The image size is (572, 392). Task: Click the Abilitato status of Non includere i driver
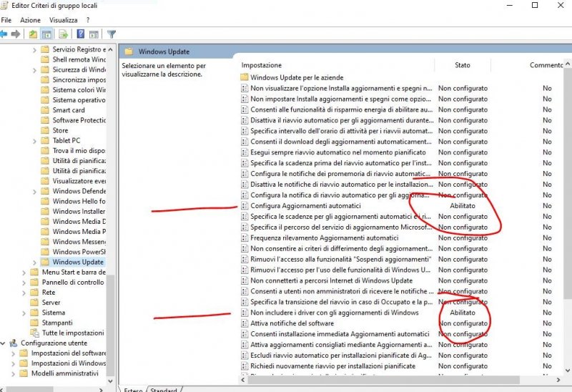(x=463, y=313)
